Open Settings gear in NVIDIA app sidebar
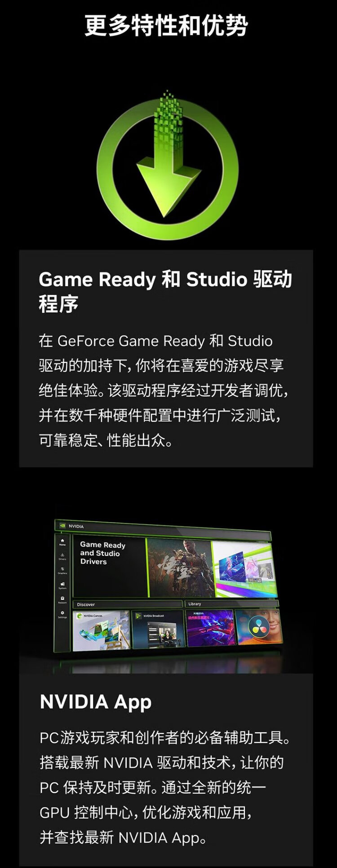The height and width of the screenshot is (868, 337). pos(62,614)
